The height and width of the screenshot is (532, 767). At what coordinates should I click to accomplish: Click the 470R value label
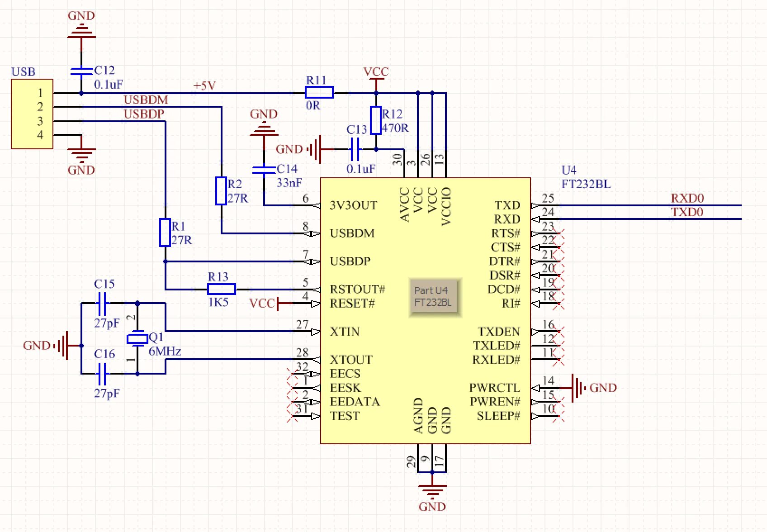(x=395, y=128)
